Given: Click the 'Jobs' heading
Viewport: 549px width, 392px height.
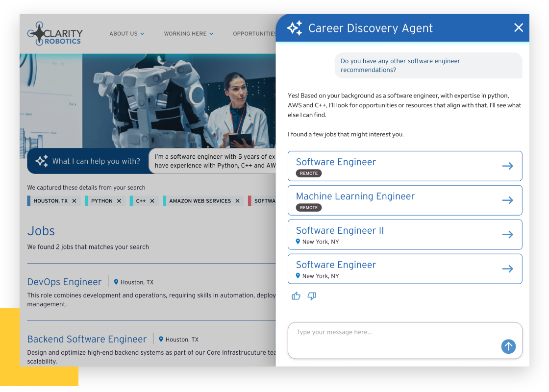Looking at the screenshot, I should 41,231.
